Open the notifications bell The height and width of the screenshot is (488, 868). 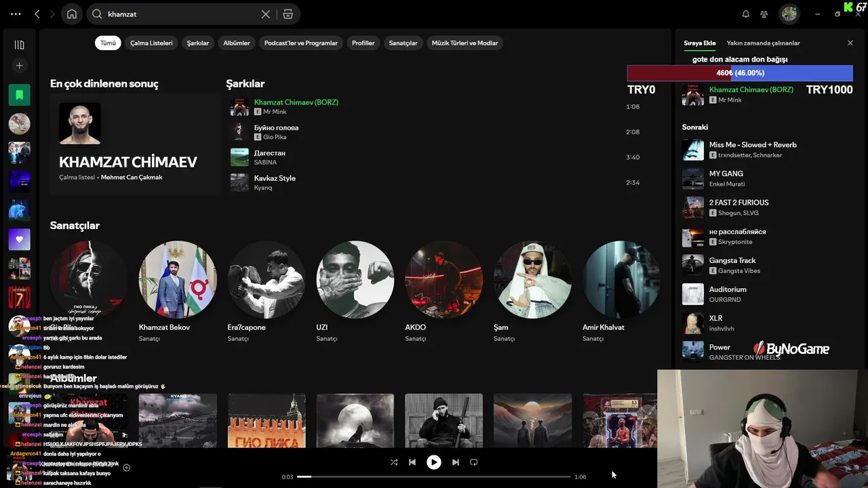(746, 14)
